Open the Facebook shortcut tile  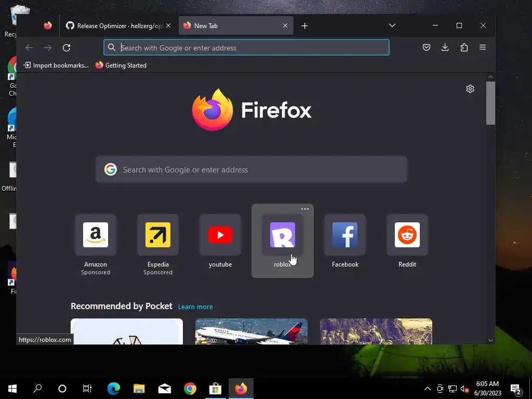[x=345, y=242]
